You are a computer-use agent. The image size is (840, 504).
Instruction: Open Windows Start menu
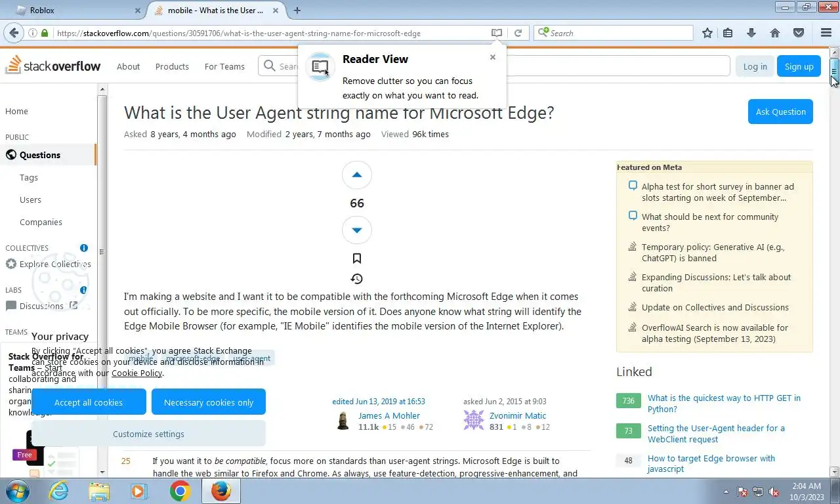(x=18, y=491)
